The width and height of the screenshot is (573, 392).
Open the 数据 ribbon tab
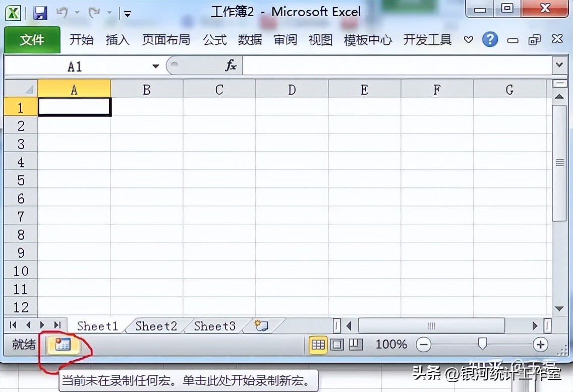point(250,40)
